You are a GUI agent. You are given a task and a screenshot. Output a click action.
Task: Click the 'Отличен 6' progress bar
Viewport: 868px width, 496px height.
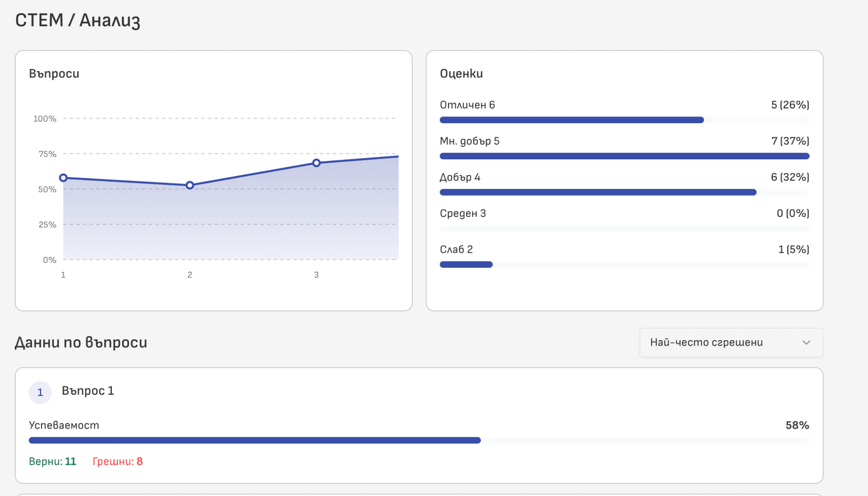624,120
